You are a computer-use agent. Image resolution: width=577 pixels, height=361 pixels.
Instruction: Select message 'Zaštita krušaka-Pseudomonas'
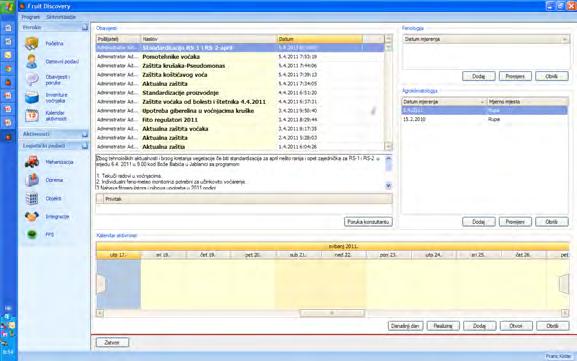pos(240,66)
